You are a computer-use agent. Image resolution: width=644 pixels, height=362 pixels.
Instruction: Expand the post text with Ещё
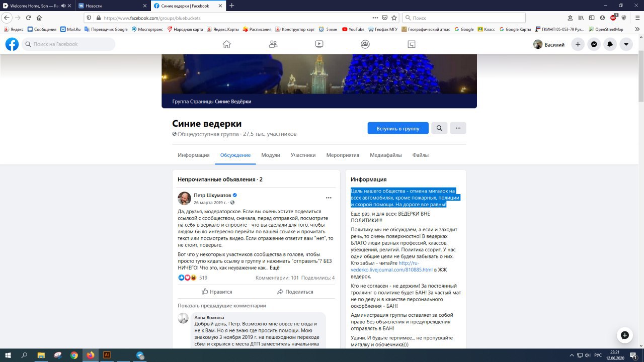(x=274, y=268)
